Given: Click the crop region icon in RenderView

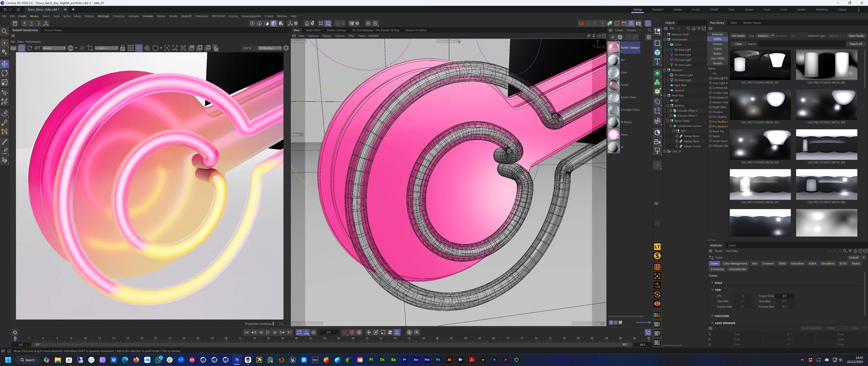Looking at the screenshot, I should pos(90,48).
